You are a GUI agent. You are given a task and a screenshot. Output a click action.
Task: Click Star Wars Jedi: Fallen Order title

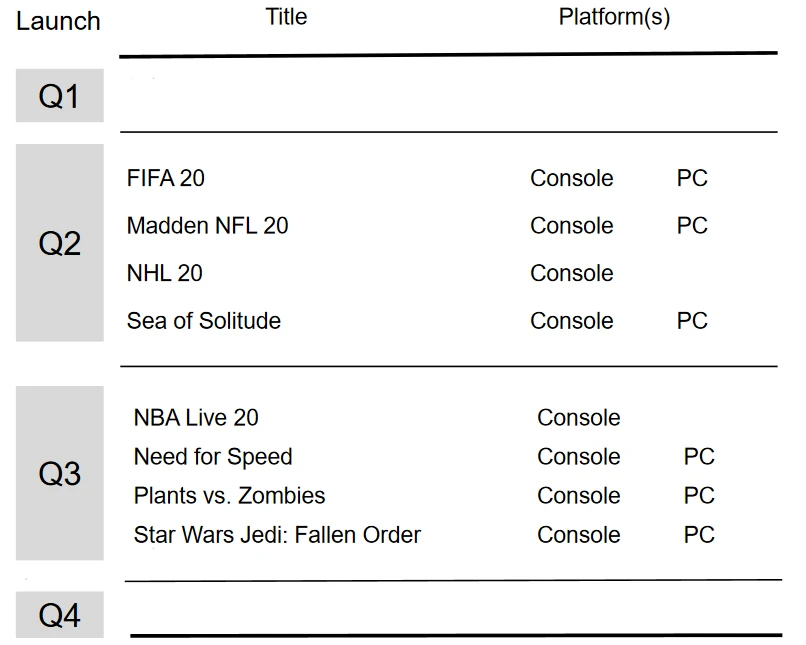pos(277,535)
